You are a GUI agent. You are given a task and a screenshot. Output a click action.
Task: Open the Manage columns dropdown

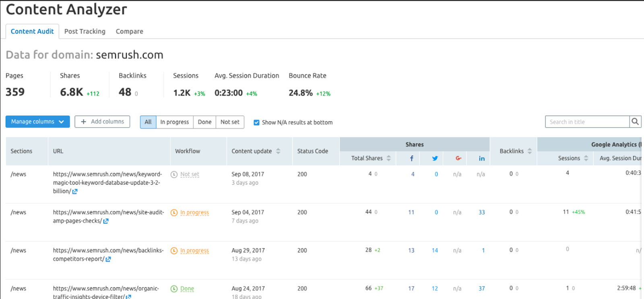pos(37,122)
